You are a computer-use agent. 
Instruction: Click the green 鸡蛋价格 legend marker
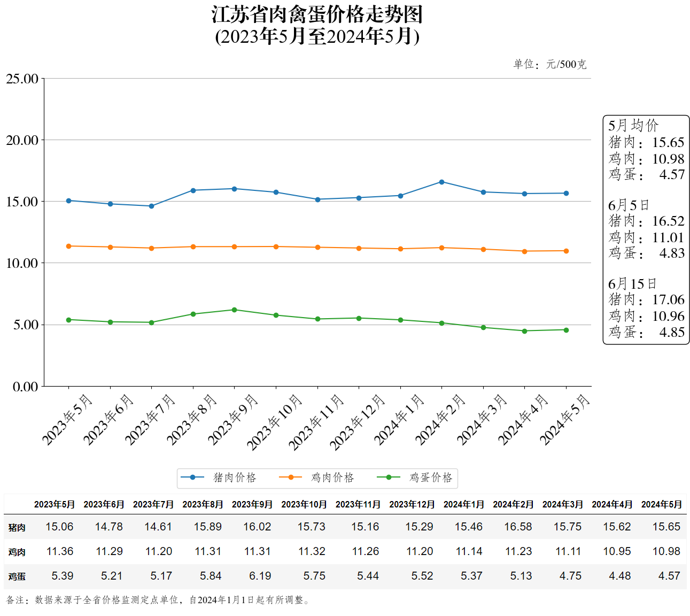(389, 478)
